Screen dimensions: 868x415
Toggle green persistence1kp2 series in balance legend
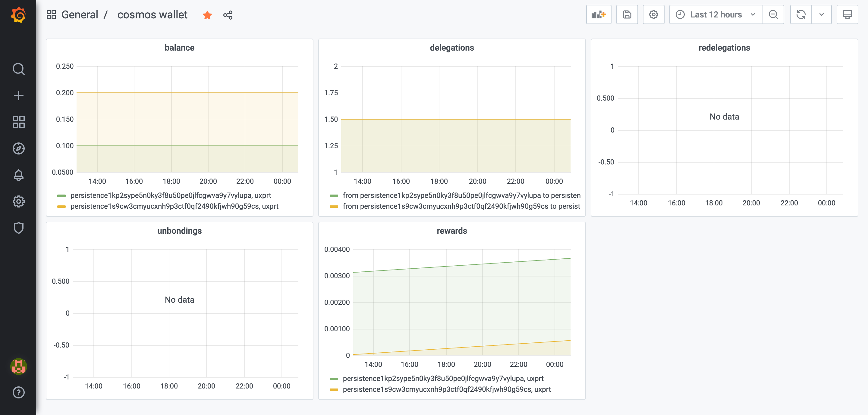170,195
